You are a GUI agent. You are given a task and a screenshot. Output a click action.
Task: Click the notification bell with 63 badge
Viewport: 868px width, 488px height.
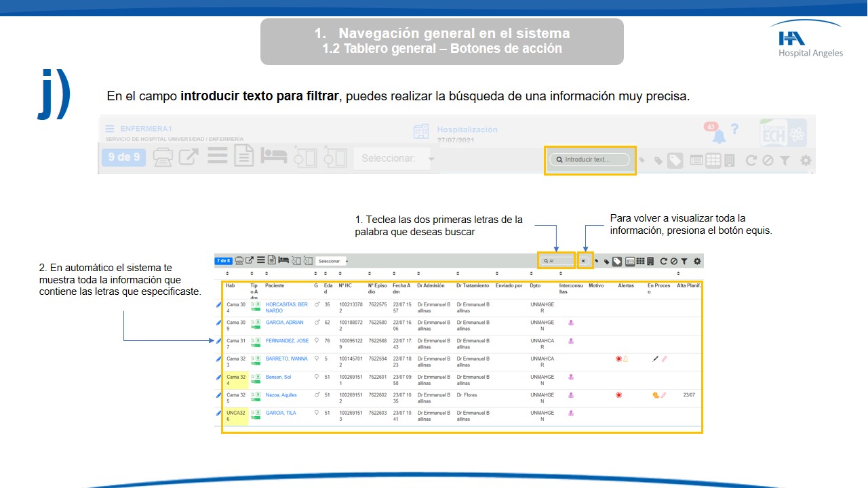click(718, 136)
